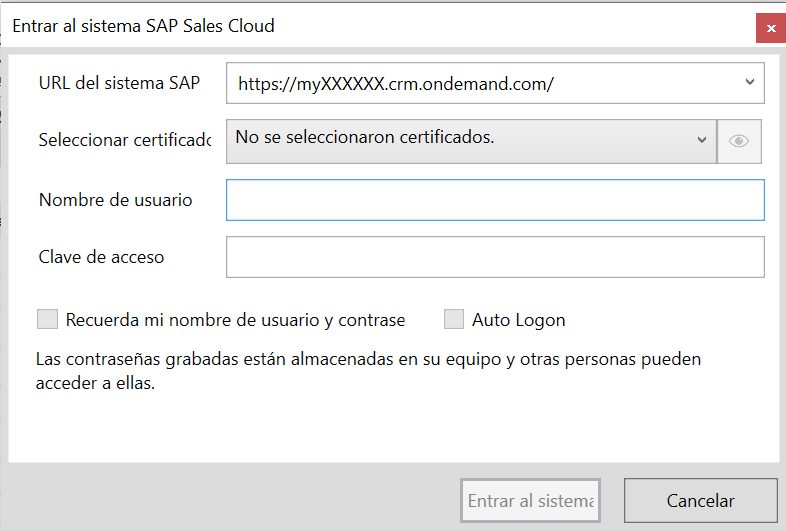The width and height of the screenshot is (786, 531).
Task: Click the stored passwords warning text
Action: coord(368,371)
